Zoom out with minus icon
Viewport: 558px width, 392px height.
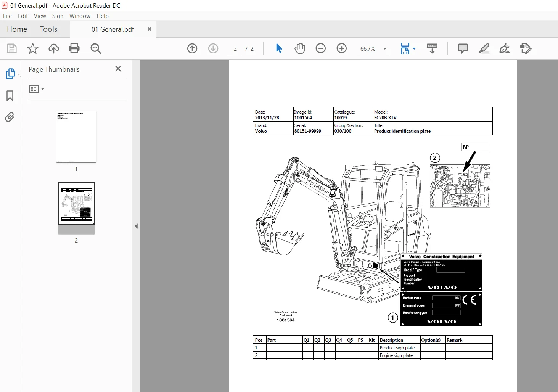coord(321,48)
